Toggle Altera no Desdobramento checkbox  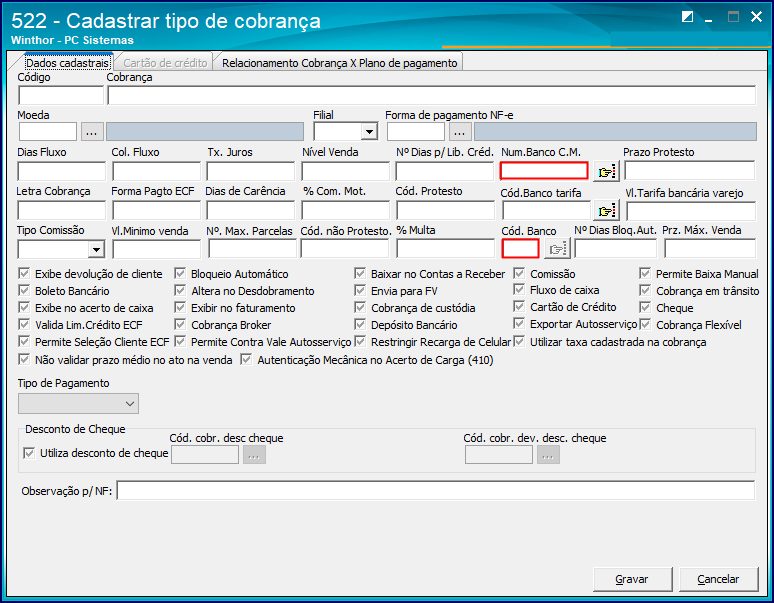tap(180, 290)
